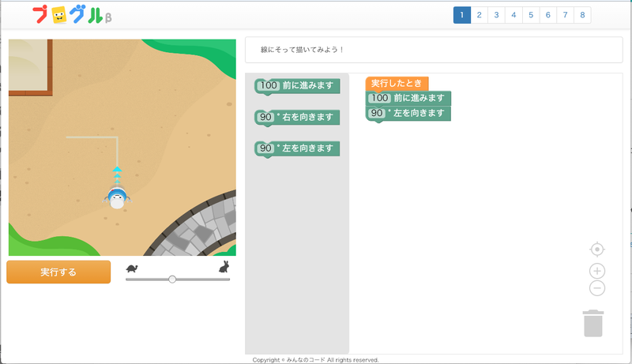Zoom in the workspace with plus icon
Screen dimensions: 632x364
pos(597,271)
